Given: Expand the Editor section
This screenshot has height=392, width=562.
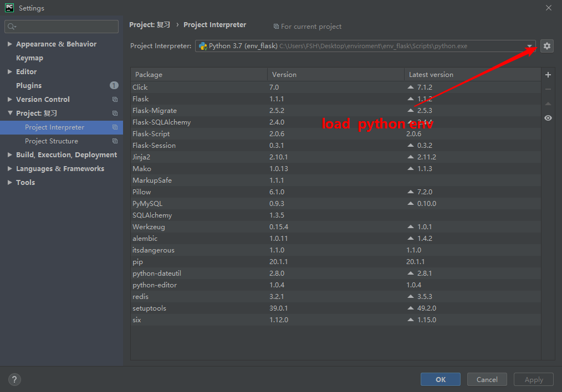Looking at the screenshot, I should [9, 71].
